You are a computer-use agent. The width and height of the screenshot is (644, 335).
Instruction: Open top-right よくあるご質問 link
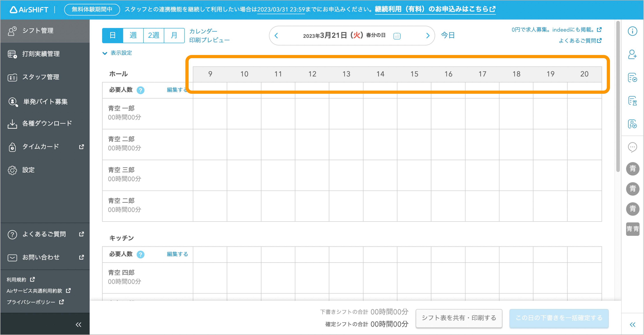pos(580,41)
